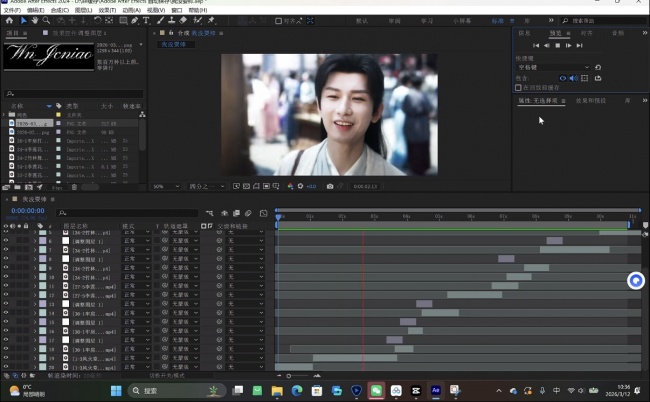Click the purple label swatch of layer 13
This screenshot has width=650, height=402.
[43, 304]
